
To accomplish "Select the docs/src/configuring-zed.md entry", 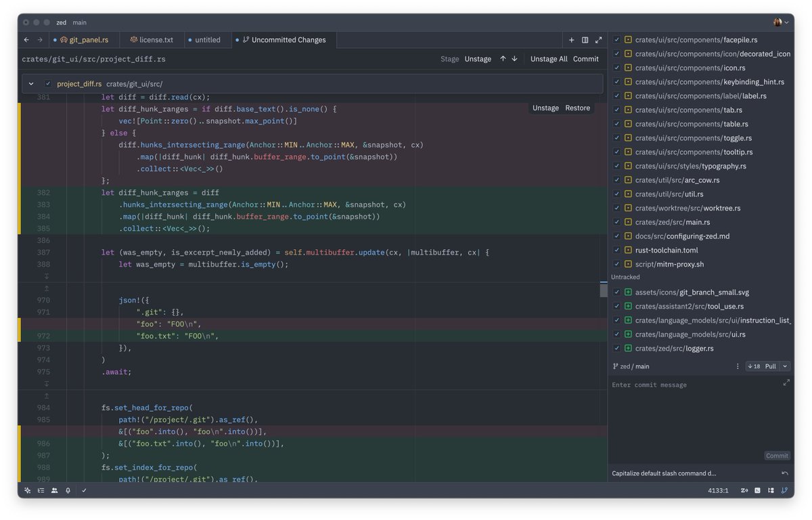I will coord(701,236).
